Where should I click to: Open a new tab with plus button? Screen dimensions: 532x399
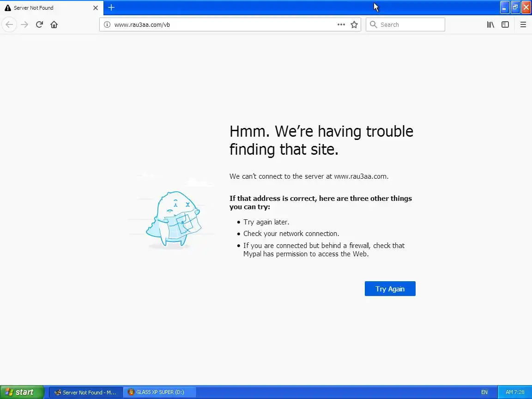click(111, 7)
